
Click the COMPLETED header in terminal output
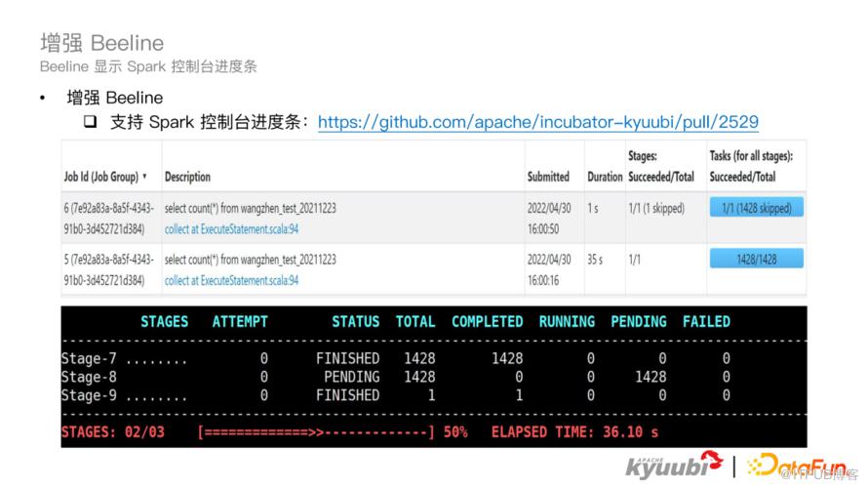[x=487, y=322]
